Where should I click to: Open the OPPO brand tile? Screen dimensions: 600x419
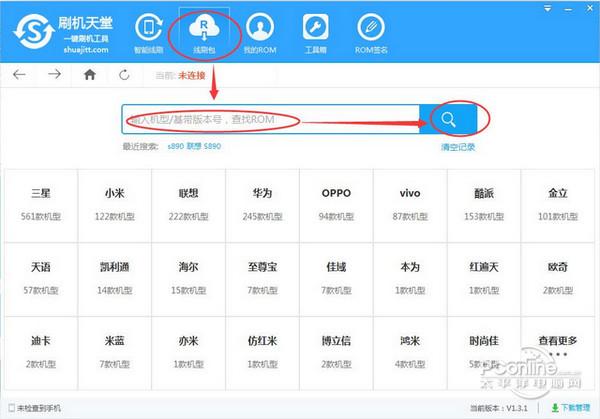tap(336, 205)
